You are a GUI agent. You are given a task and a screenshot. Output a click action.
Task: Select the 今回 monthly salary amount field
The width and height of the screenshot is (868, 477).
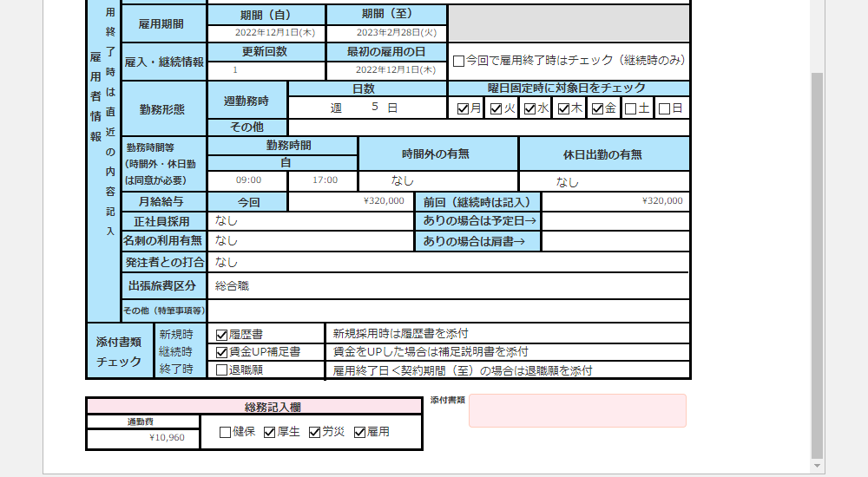click(351, 201)
